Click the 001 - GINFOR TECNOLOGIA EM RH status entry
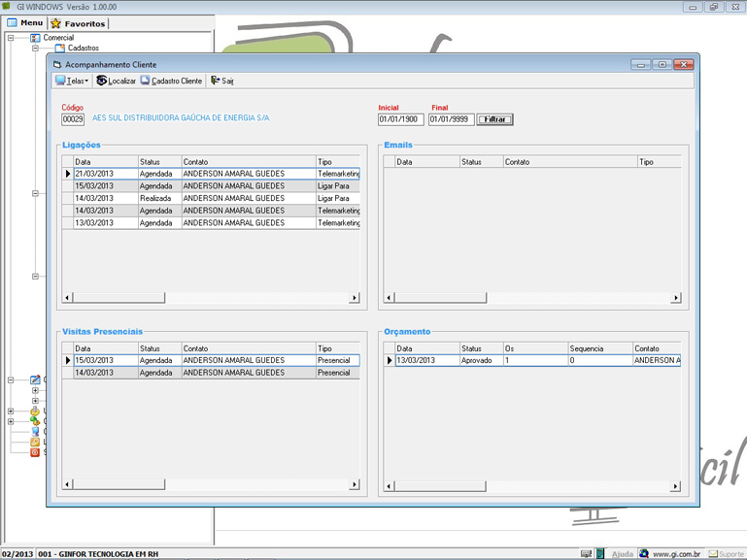Viewport: 747px width, 560px height. [x=98, y=554]
